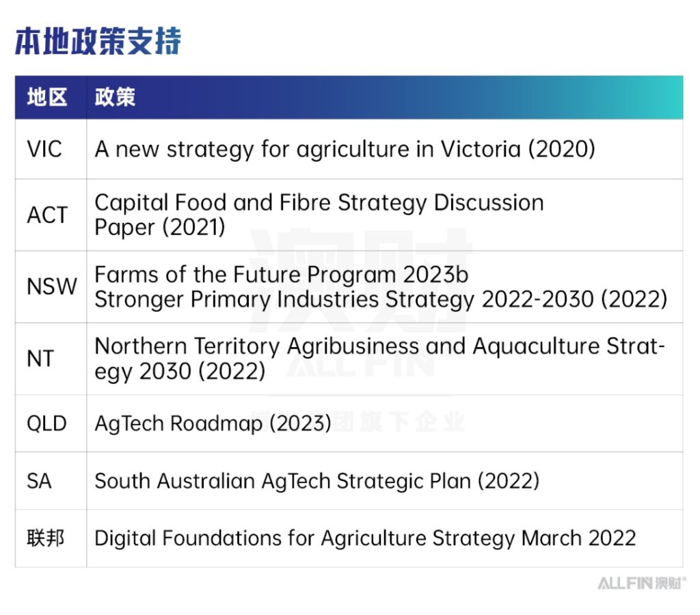Select the 政策 column header
This screenshot has width=700, height=615.
point(115,97)
